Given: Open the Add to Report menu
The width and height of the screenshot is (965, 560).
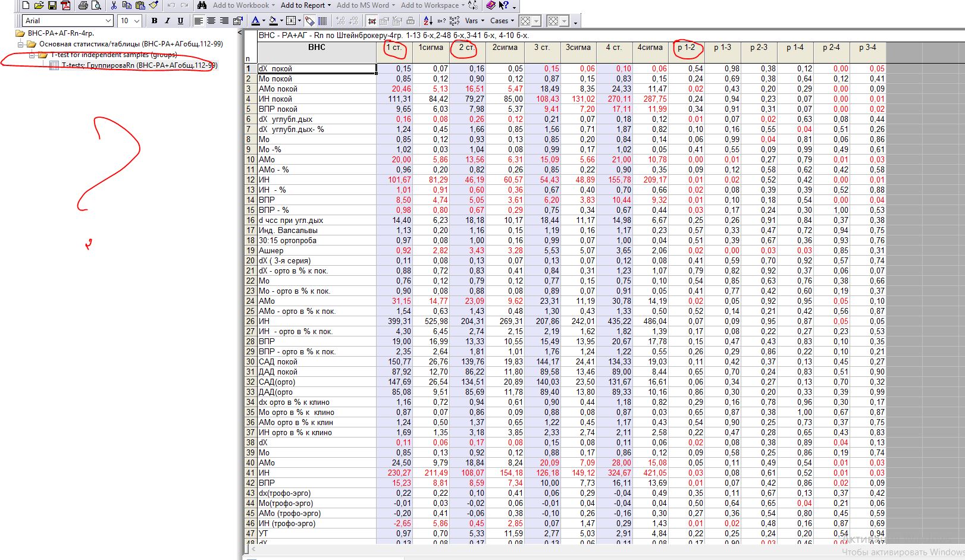Looking at the screenshot, I should point(306,5).
